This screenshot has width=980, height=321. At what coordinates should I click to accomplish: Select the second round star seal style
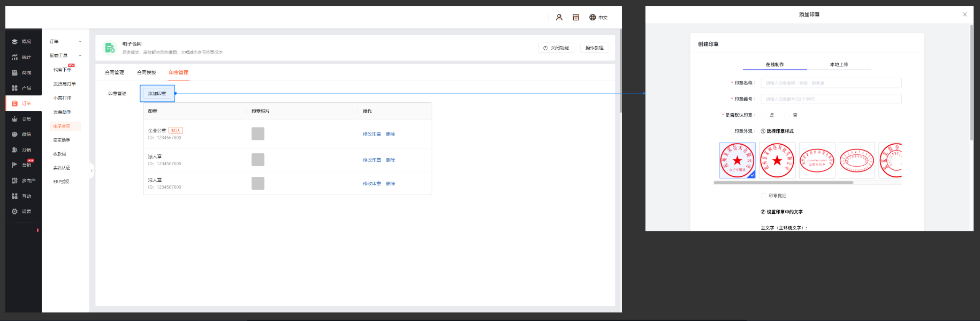pos(777,160)
